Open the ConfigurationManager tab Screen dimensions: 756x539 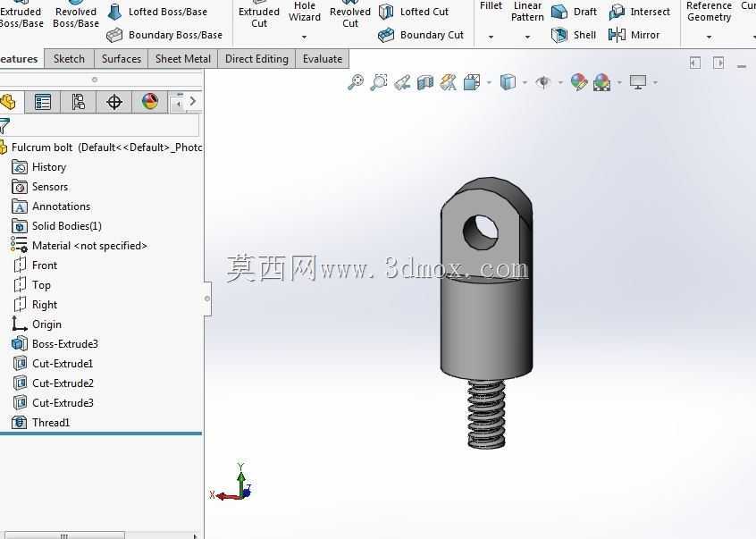[78, 102]
